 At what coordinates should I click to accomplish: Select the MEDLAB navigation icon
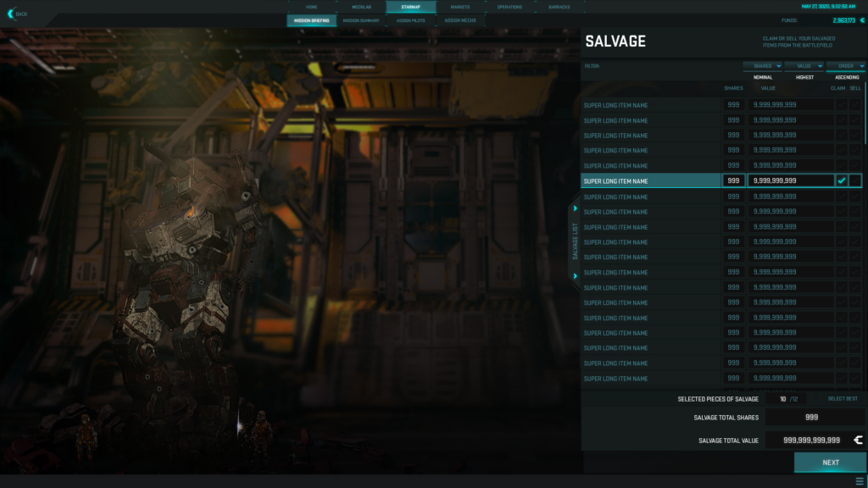click(360, 7)
